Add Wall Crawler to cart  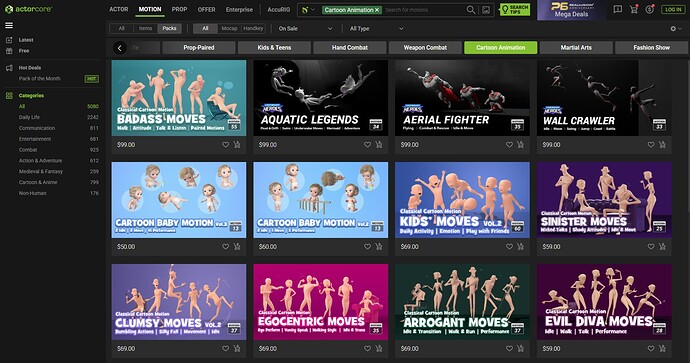pos(662,145)
